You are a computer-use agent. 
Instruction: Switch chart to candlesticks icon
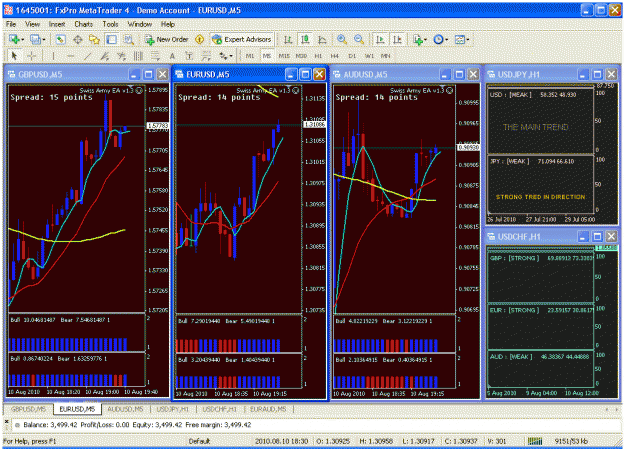(x=305, y=39)
